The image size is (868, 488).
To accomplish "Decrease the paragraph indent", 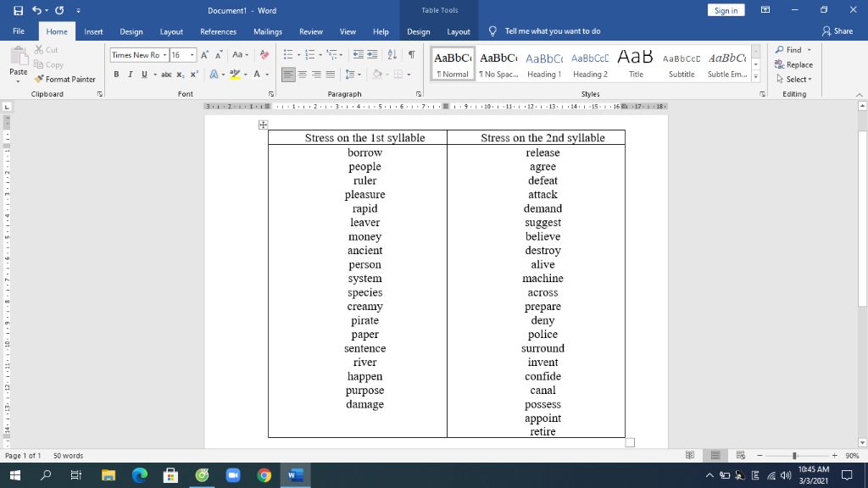I will point(359,55).
